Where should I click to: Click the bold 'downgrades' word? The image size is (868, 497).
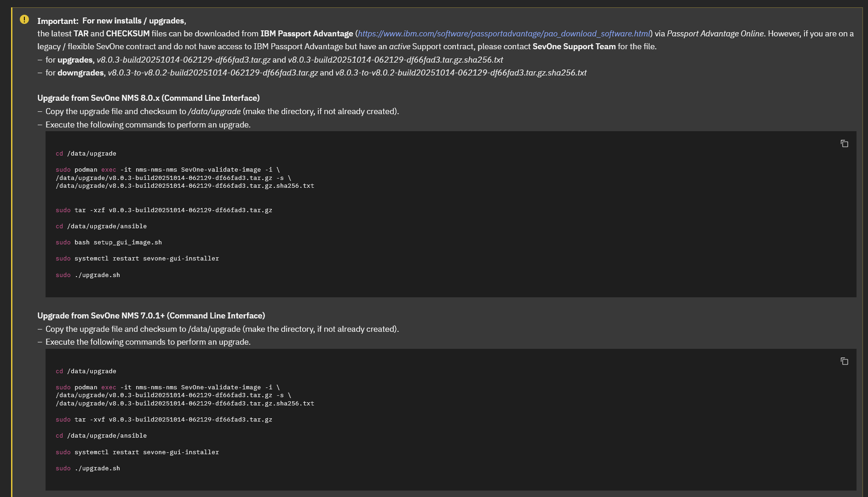[x=80, y=73]
